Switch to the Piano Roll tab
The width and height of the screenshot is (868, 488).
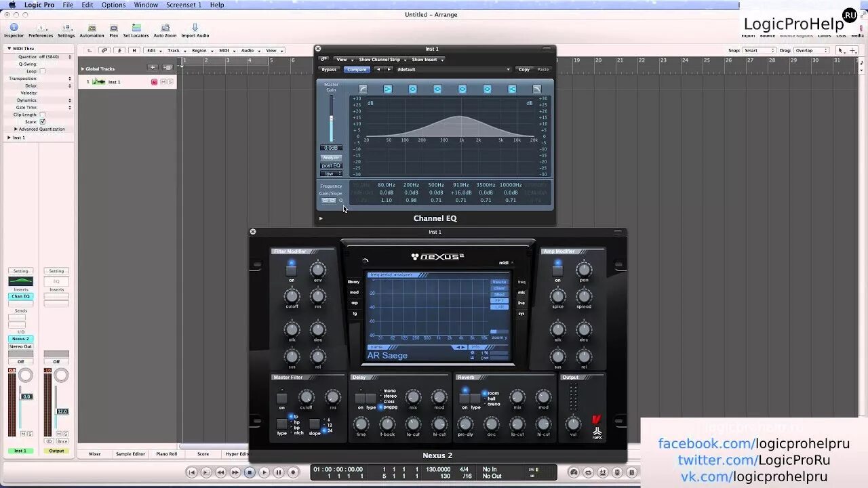click(167, 454)
